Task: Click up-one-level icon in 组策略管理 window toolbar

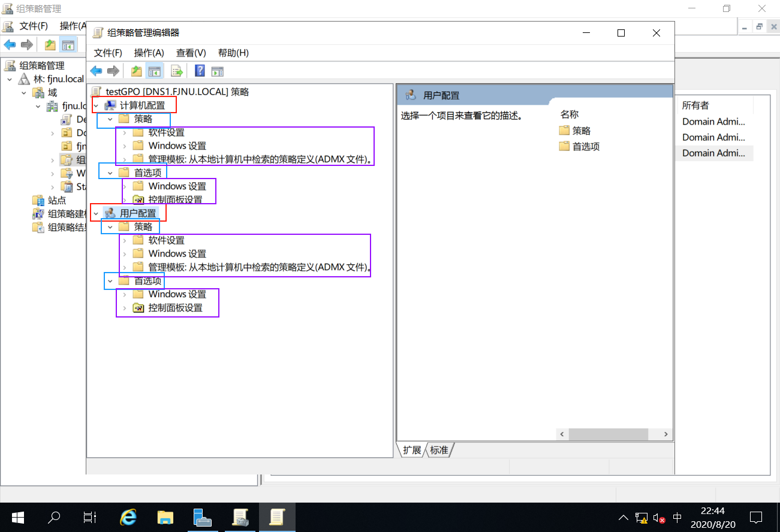Action: pos(50,45)
